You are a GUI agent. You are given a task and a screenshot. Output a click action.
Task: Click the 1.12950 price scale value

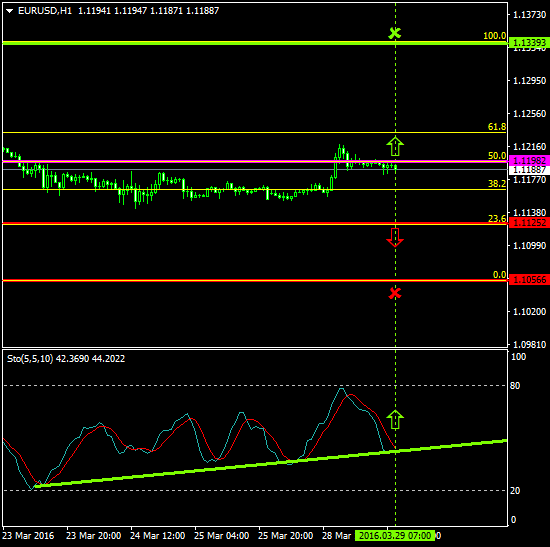pos(530,81)
